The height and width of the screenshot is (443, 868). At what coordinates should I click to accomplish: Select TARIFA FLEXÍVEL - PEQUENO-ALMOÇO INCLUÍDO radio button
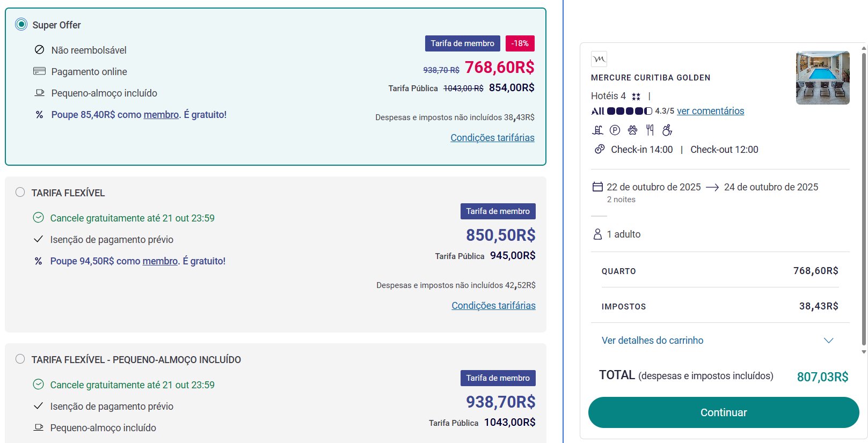point(20,359)
